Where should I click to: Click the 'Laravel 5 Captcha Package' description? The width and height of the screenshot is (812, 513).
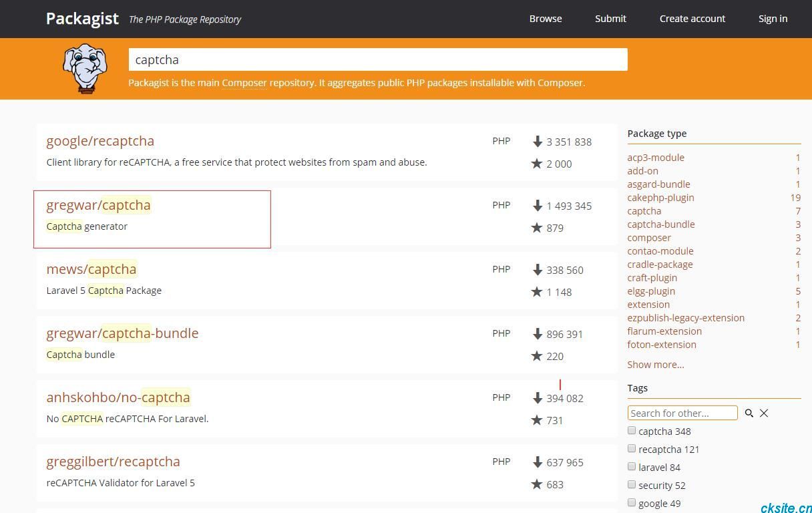pyautogui.click(x=104, y=291)
